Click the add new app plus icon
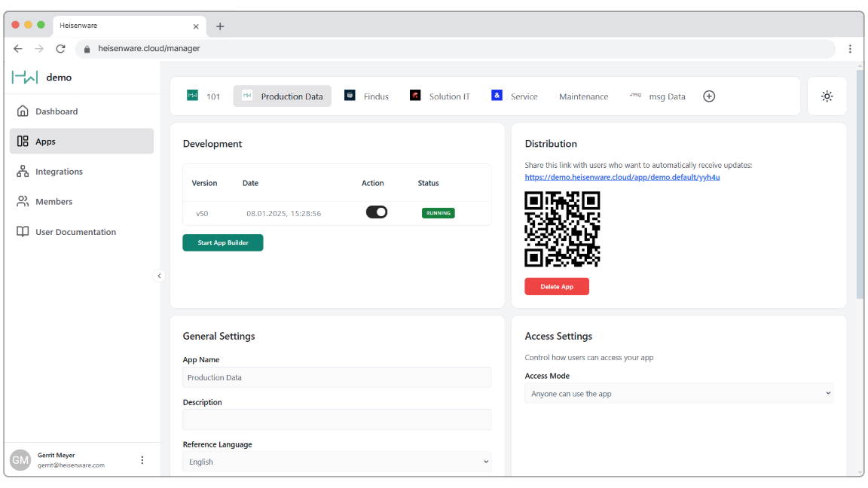Viewport: 868px width, 488px height. click(x=708, y=96)
